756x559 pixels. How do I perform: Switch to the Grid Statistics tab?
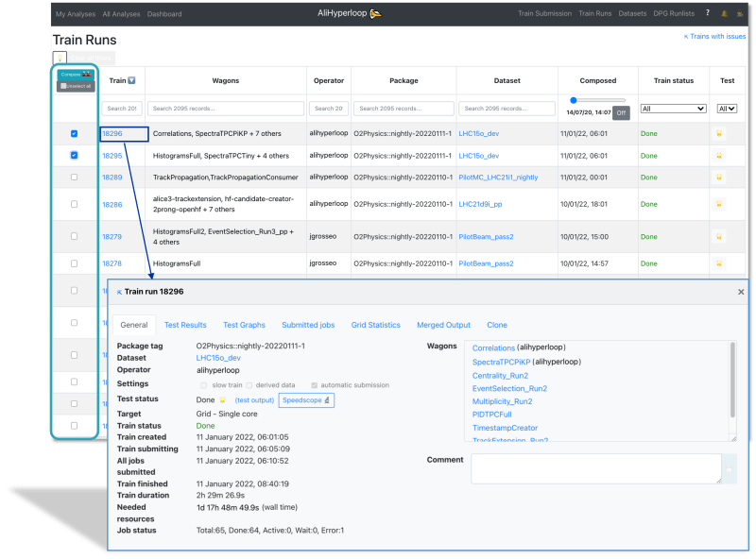tap(375, 325)
